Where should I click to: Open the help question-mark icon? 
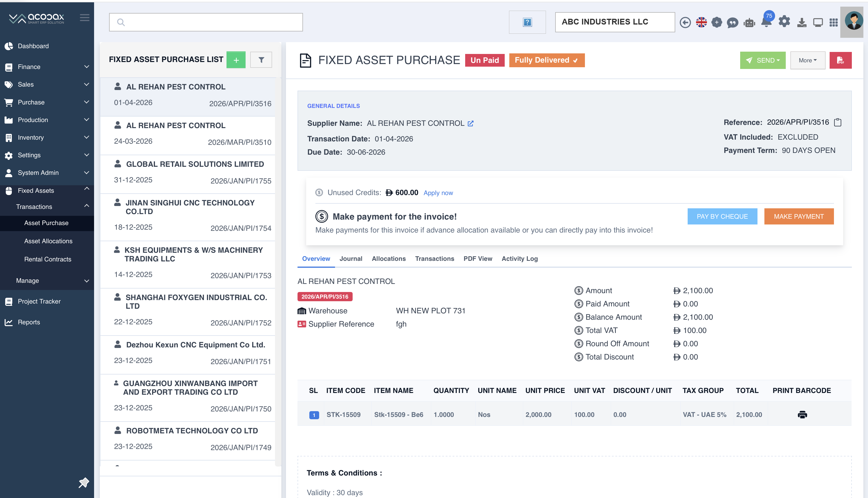[x=527, y=22]
